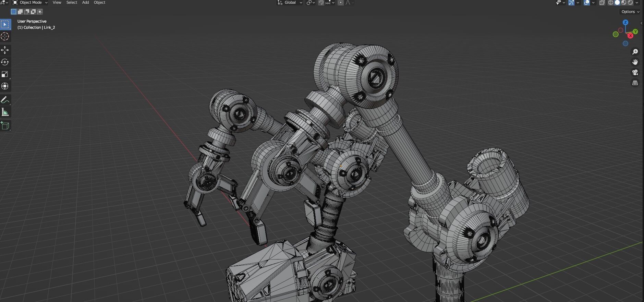Open shading options dropdown arrow

pos(637,2)
